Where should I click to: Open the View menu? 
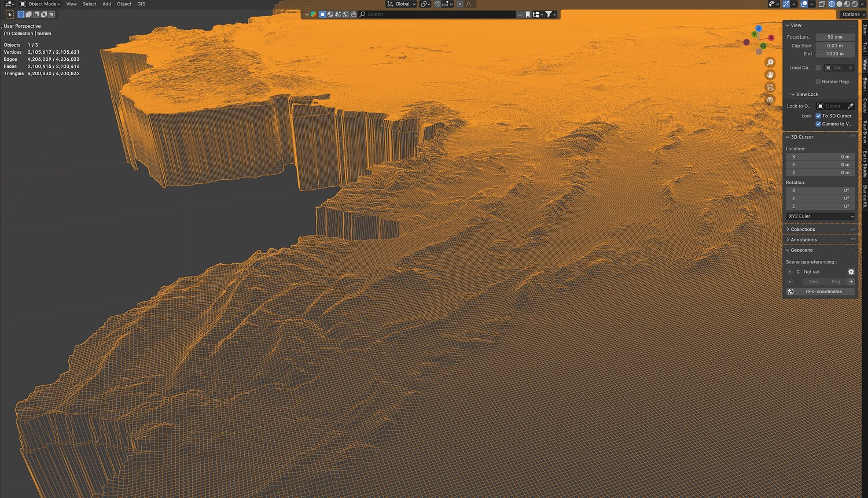click(71, 4)
